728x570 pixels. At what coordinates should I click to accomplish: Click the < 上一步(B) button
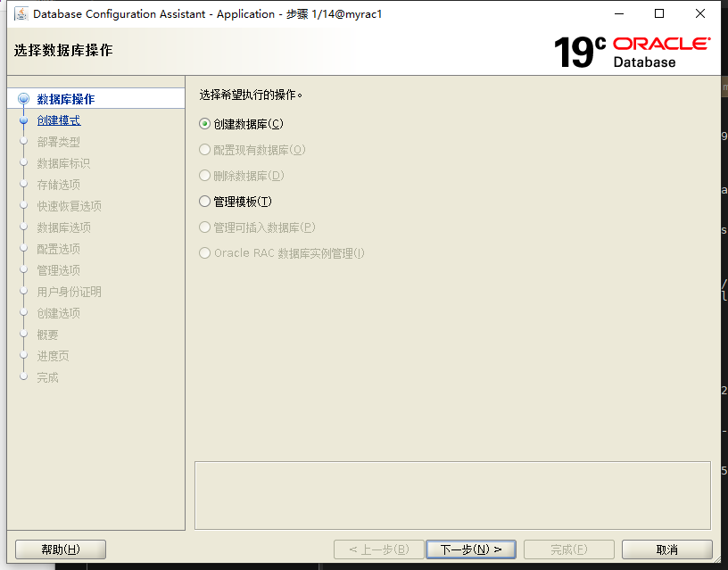[x=379, y=549]
